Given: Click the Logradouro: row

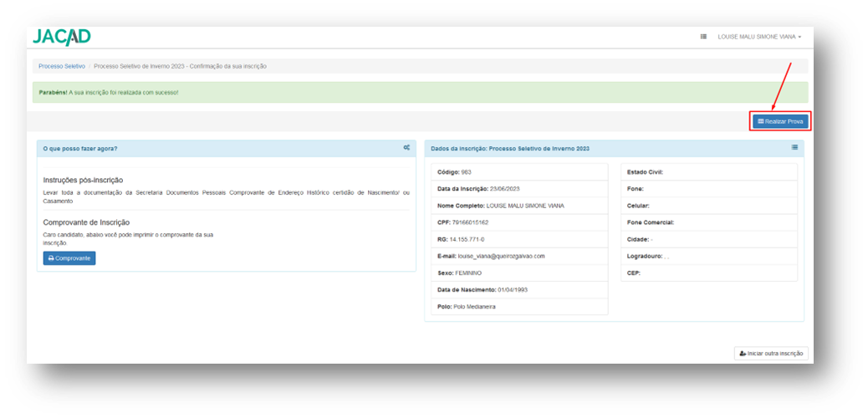Looking at the screenshot, I should pos(709,256).
